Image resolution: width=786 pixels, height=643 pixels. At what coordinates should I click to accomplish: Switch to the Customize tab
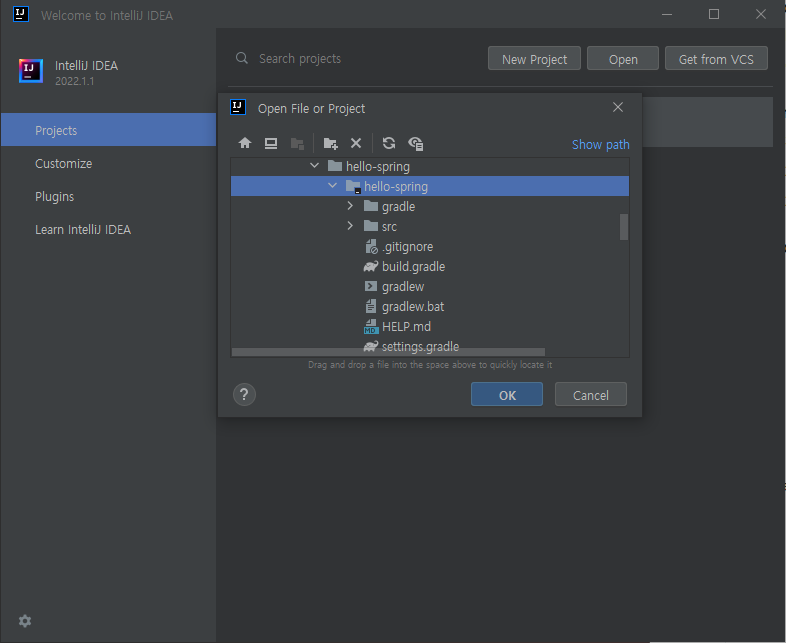108,163
